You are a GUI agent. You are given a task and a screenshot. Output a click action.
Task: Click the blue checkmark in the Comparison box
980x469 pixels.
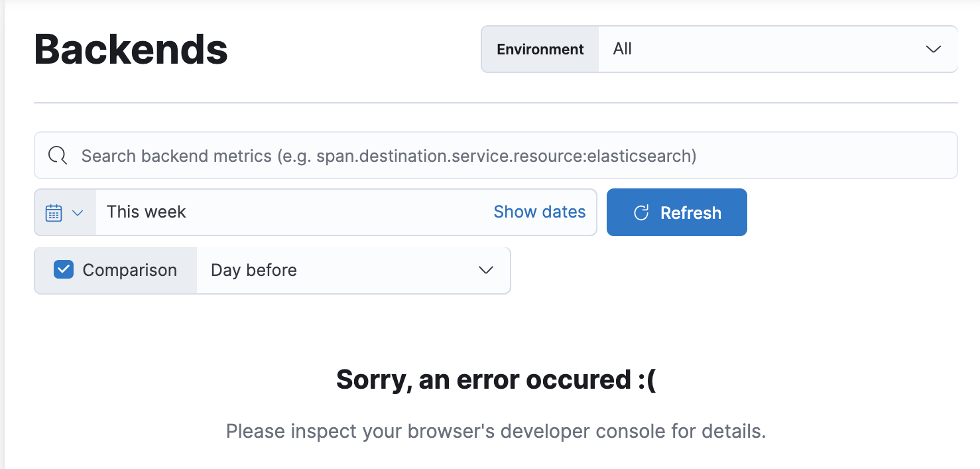pyautogui.click(x=64, y=269)
